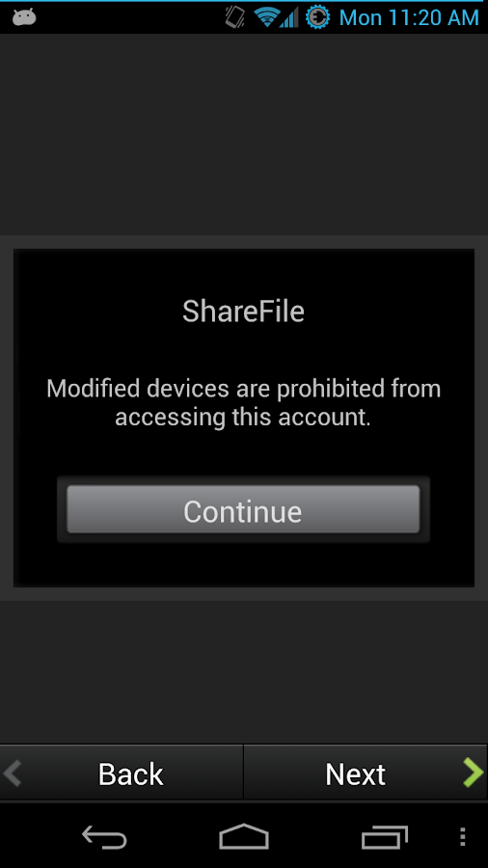Open the three-dot overflow menu

coord(463,837)
